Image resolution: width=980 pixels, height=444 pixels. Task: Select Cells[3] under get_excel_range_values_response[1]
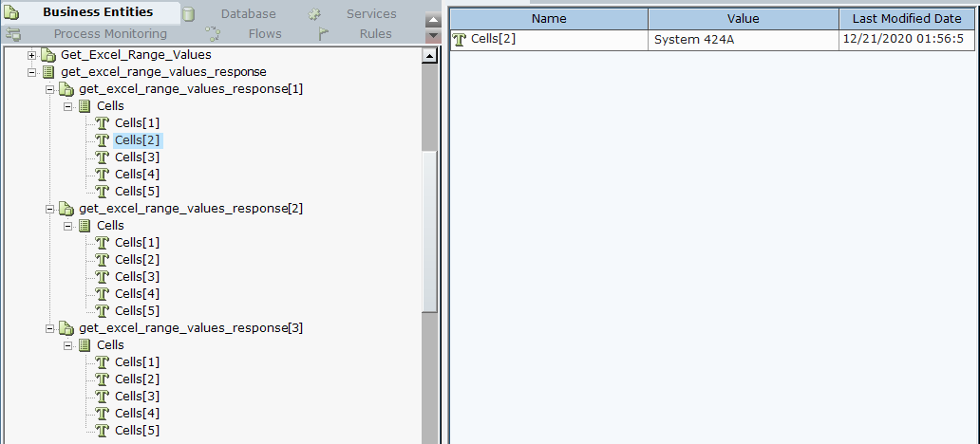tap(137, 157)
